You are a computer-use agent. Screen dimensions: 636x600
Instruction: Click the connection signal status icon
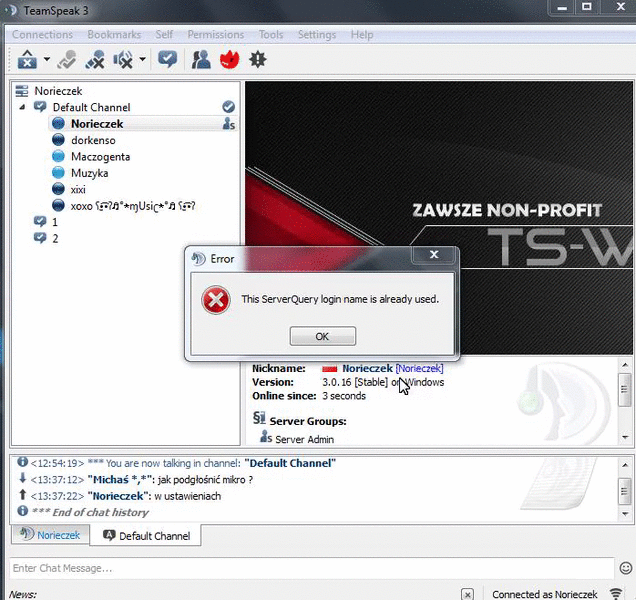[616, 594]
